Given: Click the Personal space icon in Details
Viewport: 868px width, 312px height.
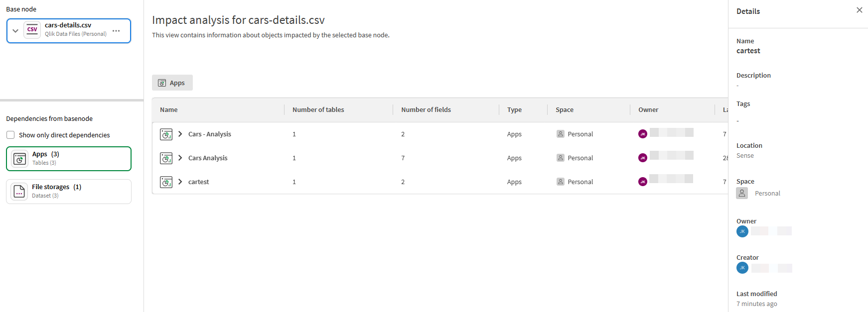Looking at the screenshot, I should (x=741, y=193).
